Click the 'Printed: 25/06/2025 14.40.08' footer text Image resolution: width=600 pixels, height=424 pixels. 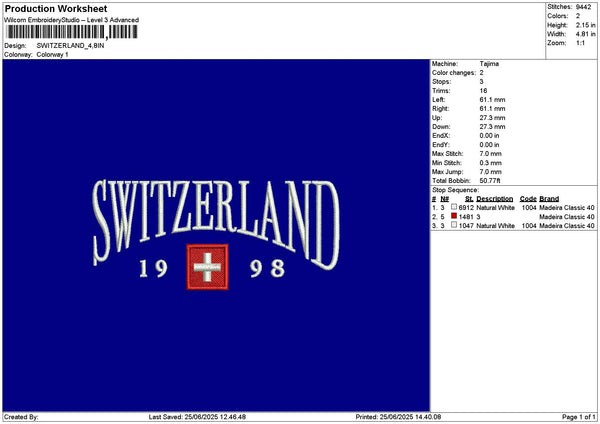[398, 417]
